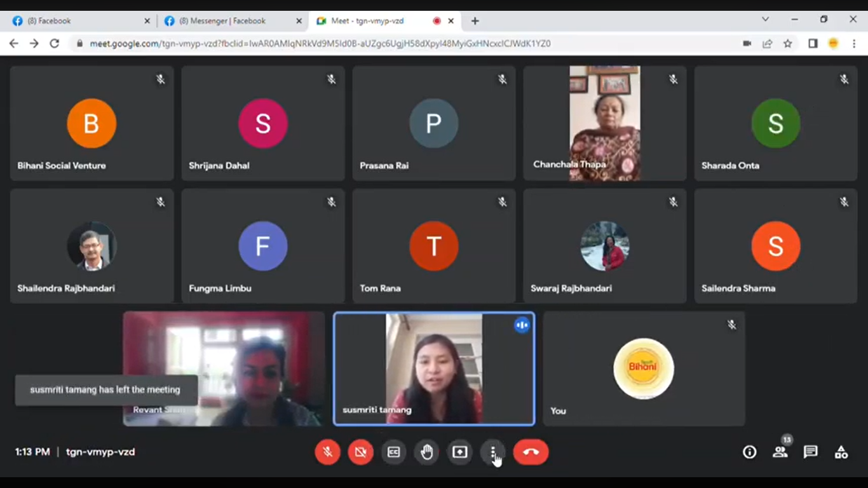Raise hand using the hand icon

[x=426, y=452]
